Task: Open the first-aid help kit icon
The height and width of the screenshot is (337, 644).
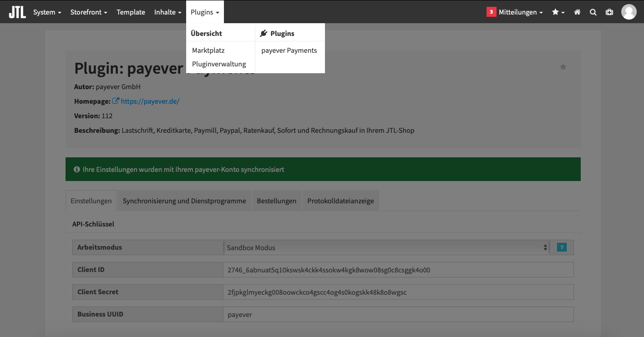Action: pyautogui.click(x=609, y=12)
